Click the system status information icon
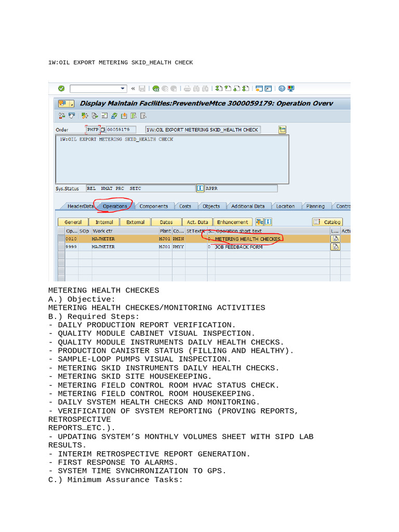 (200, 188)
